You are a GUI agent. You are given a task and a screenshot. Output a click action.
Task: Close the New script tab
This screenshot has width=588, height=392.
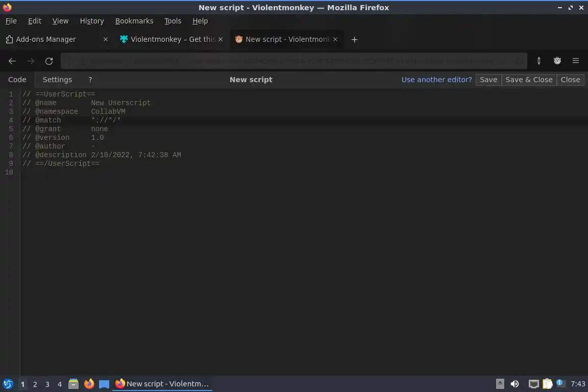(x=335, y=39)
